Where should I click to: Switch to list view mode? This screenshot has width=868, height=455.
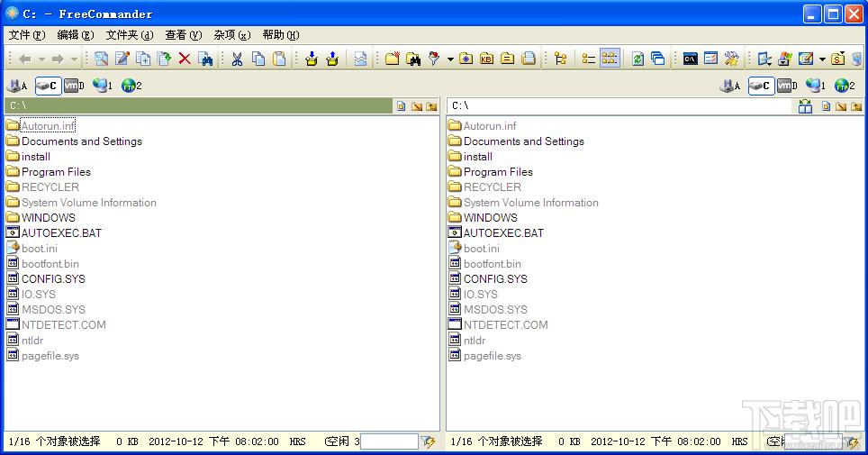589,59
